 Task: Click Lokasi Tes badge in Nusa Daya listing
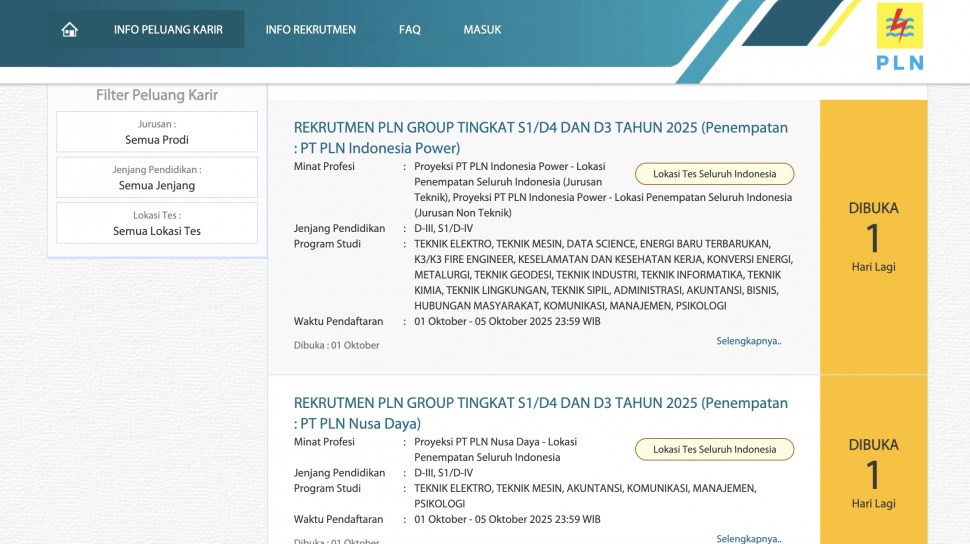pyautogui.click(x=715, y=449)
